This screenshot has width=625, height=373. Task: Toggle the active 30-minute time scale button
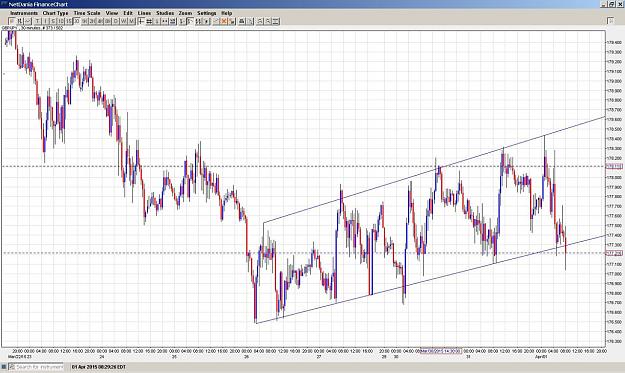[x=77, y=21]
